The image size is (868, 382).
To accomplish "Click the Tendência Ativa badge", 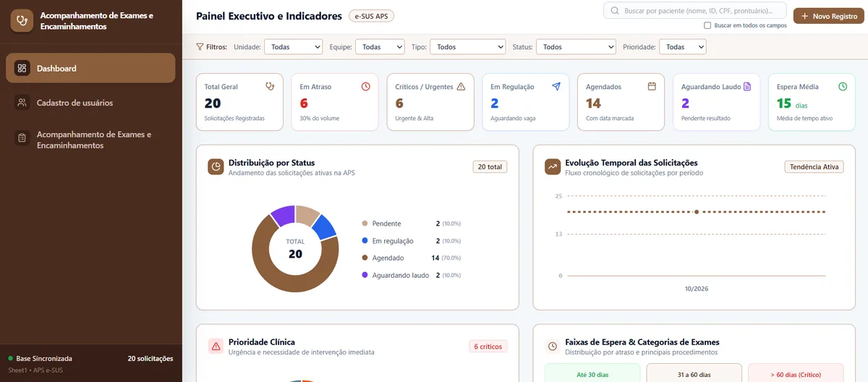I will tap(814, 167).
